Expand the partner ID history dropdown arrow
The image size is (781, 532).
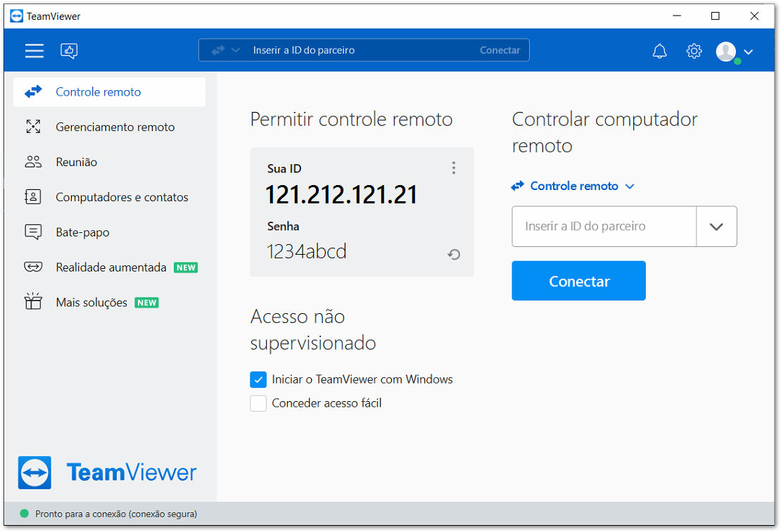point(716,227)
